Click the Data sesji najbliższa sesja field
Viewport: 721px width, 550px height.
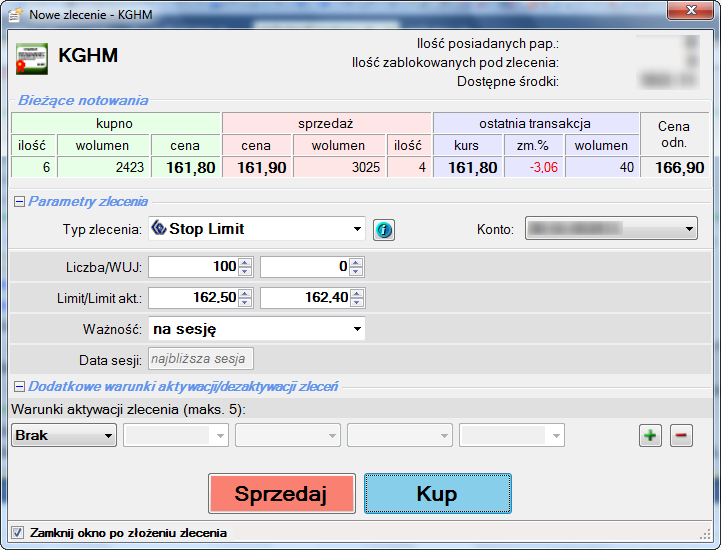point(200,359)
